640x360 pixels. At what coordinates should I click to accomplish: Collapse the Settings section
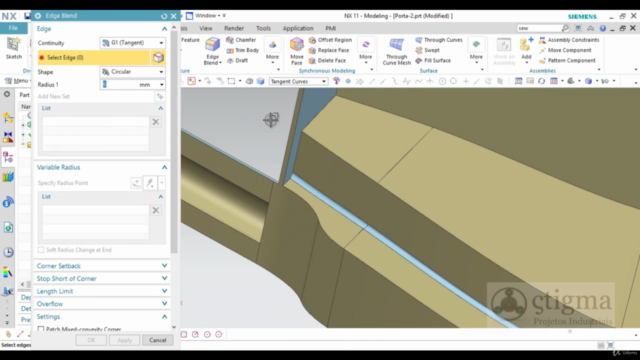click(x=164, y=316)
